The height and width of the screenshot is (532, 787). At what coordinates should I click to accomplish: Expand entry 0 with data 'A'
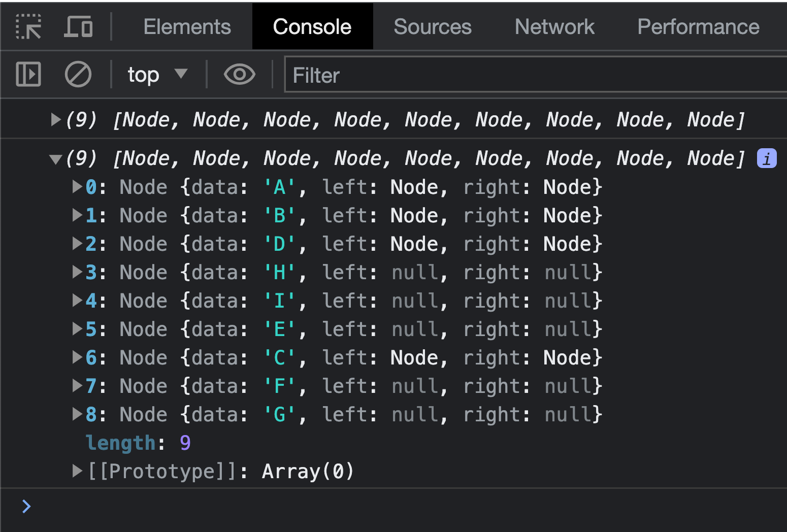77,187
